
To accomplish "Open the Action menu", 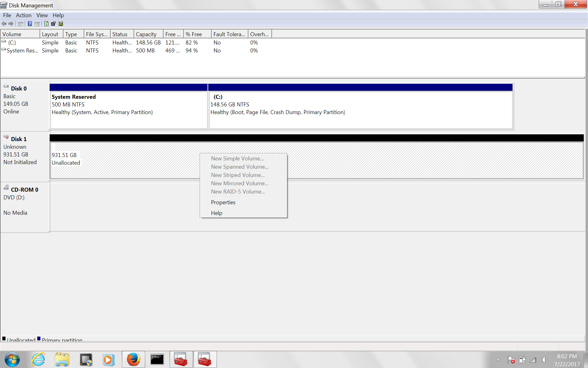I will 24,15.
